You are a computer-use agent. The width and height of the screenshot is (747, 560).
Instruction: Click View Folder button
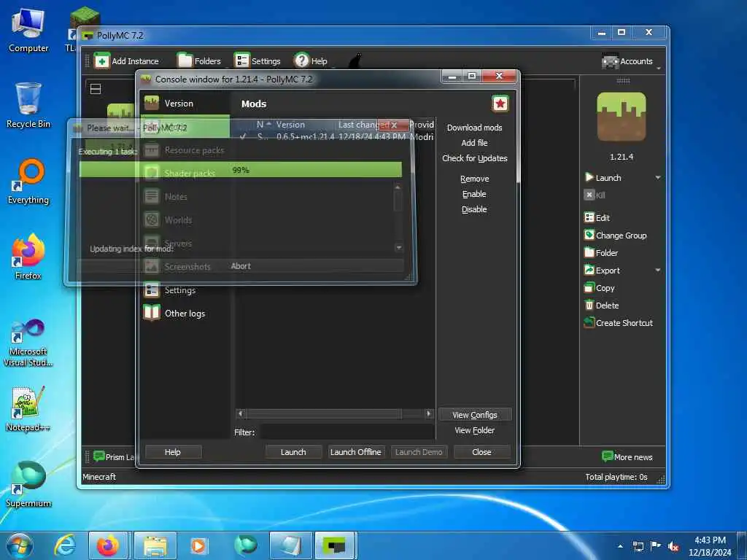coord(475,430)
